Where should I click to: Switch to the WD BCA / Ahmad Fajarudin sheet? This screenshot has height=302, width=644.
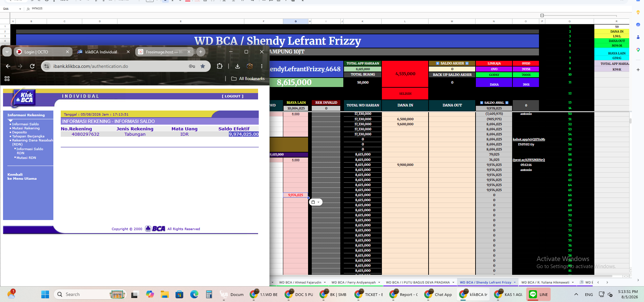tap(300, 283)
